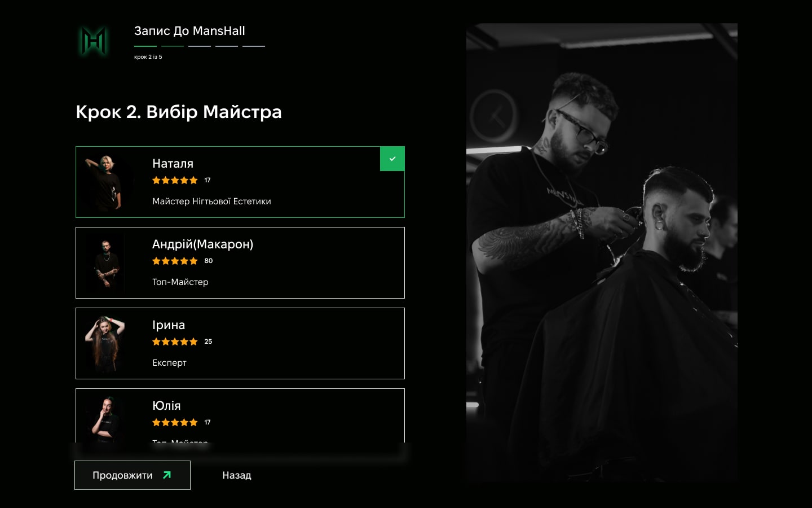The width and height of the screenshot is (812, 508).
Task: Click the green checkmark on Наталя card
Action: (x=392, y=159)
